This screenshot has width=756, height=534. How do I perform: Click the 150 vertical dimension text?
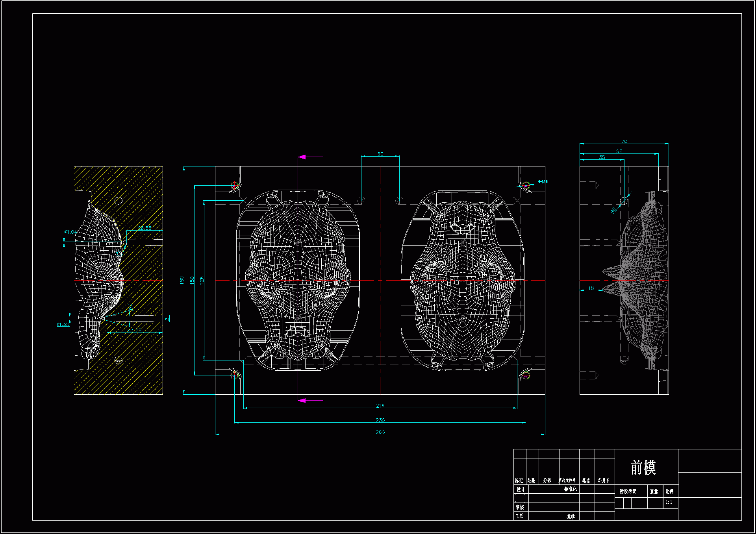tap(192, 280)
